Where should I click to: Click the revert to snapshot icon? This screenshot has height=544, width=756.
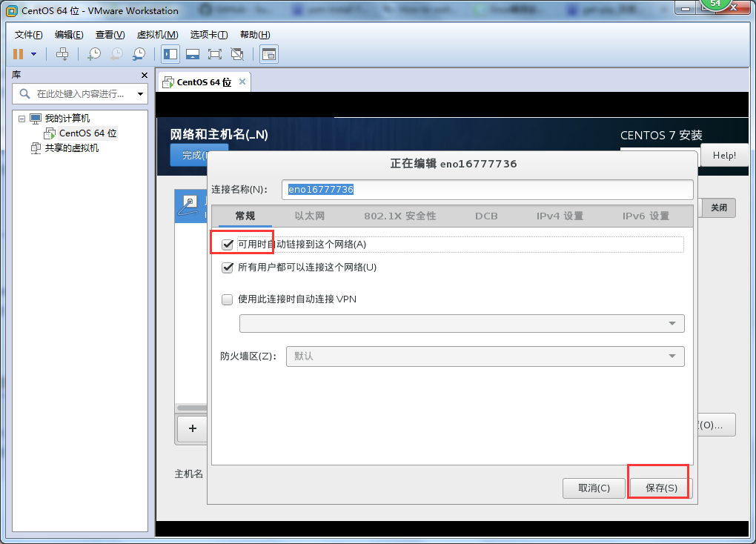pyautogui.click(x=116, y=54)
